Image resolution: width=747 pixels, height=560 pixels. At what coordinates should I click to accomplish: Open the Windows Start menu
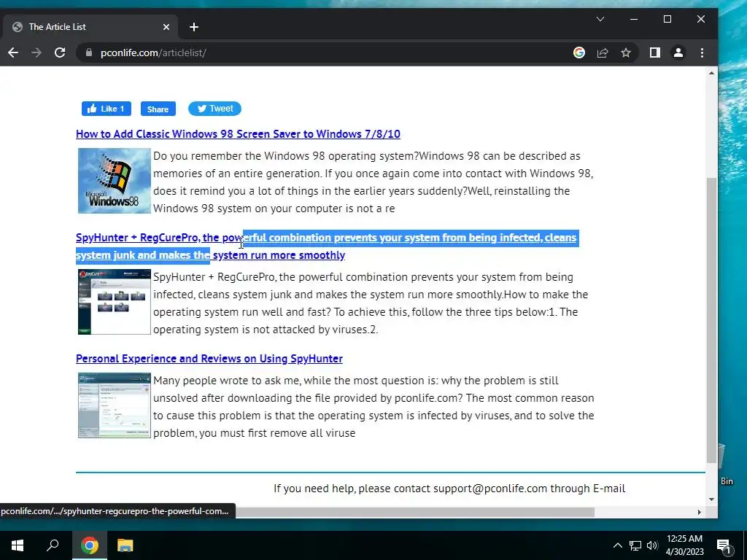tap(18, 545)
